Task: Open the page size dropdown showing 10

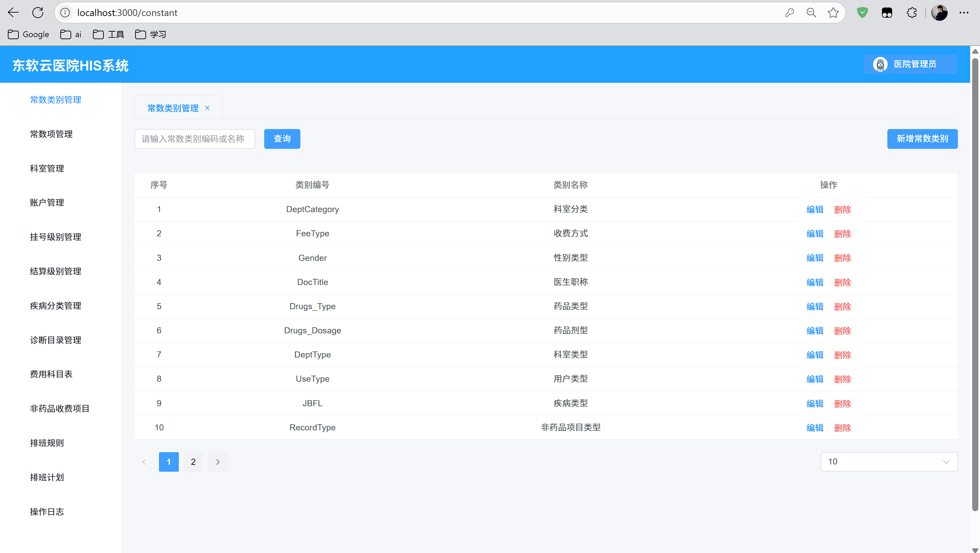Action: pyautogui.click(x=889, y=462)
